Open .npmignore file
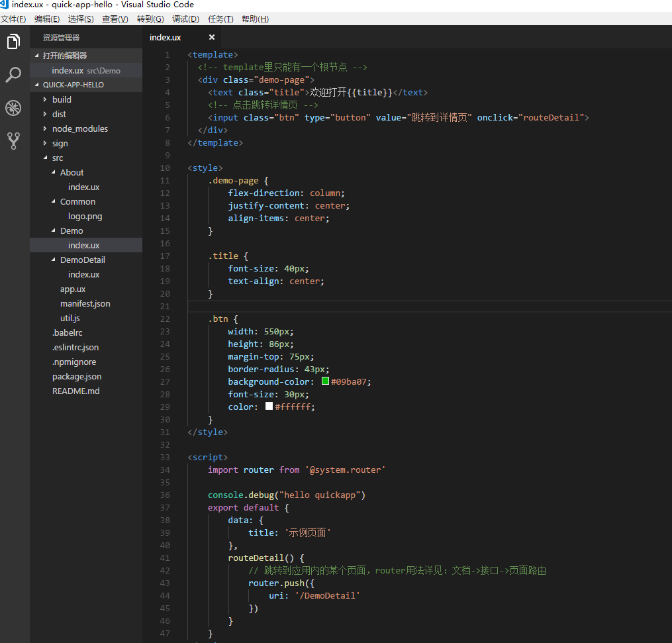 point(85,362)
